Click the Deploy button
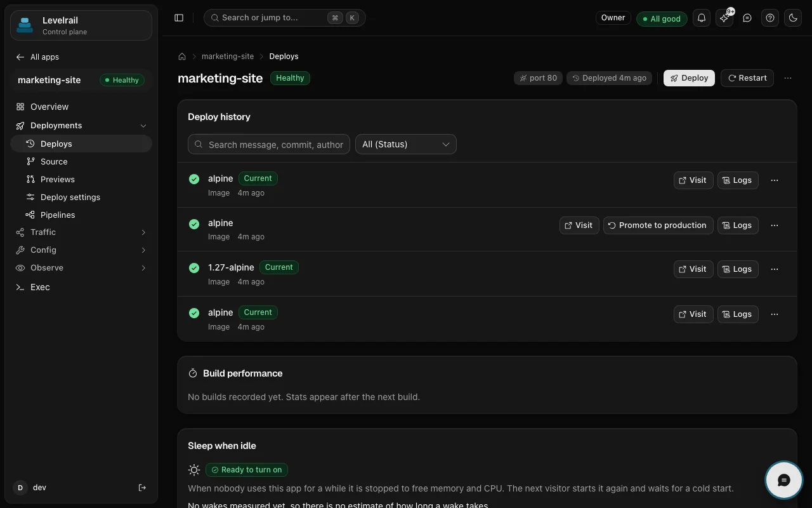Screen dimensions: 812x508 [689, 78]
